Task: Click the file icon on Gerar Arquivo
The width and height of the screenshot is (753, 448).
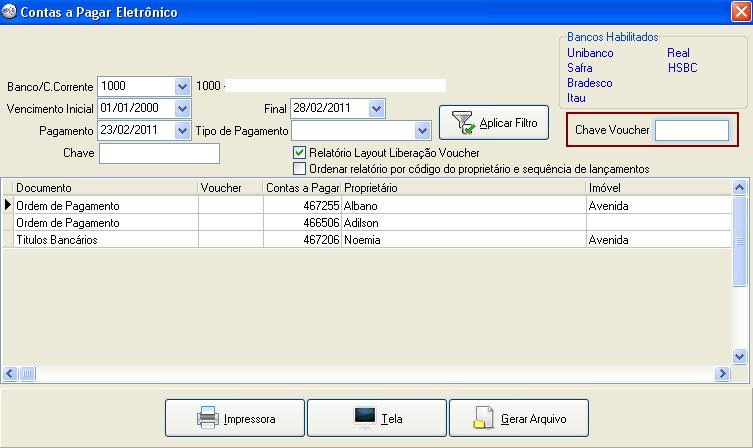Action: click(x=484, y=418)
